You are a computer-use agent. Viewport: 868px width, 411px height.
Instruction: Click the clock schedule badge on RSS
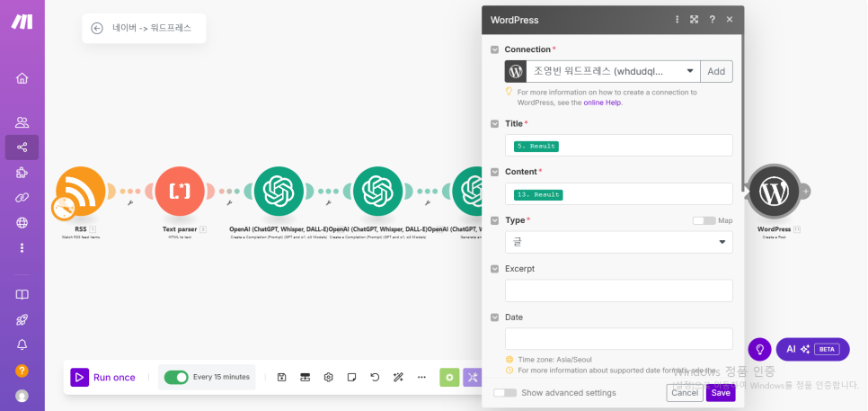pyautogui.click(x=64, y=208)
